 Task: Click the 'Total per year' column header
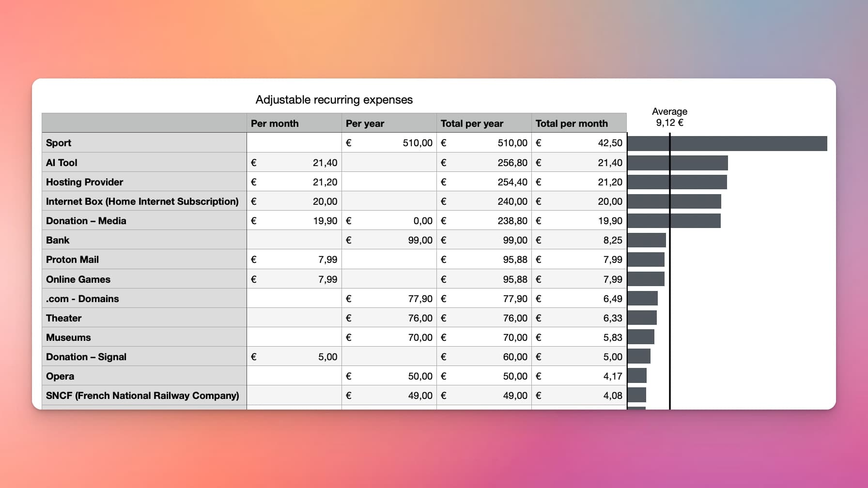tap(484, 123)
